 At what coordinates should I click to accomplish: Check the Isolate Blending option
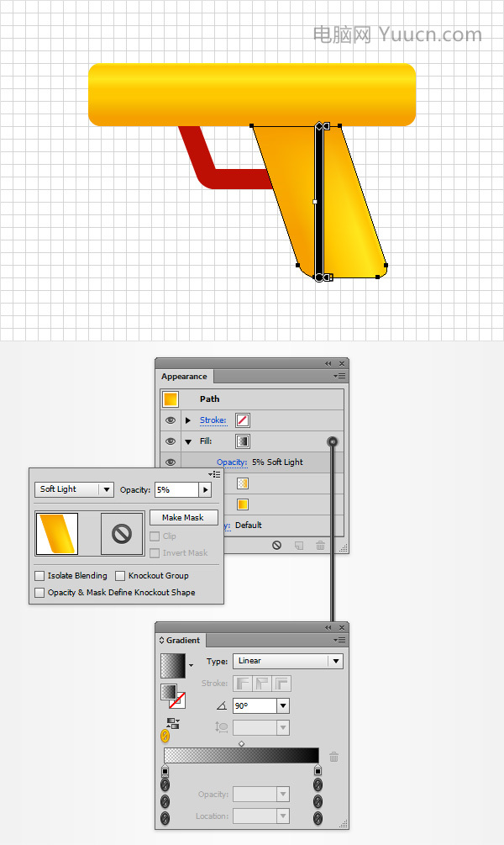(39, 576)
